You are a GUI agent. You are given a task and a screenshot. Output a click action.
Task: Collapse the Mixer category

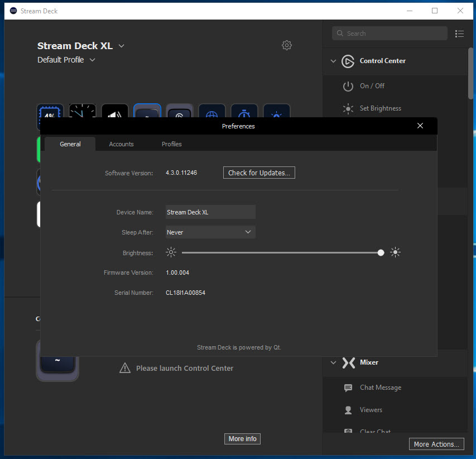[x=333, y=363]
